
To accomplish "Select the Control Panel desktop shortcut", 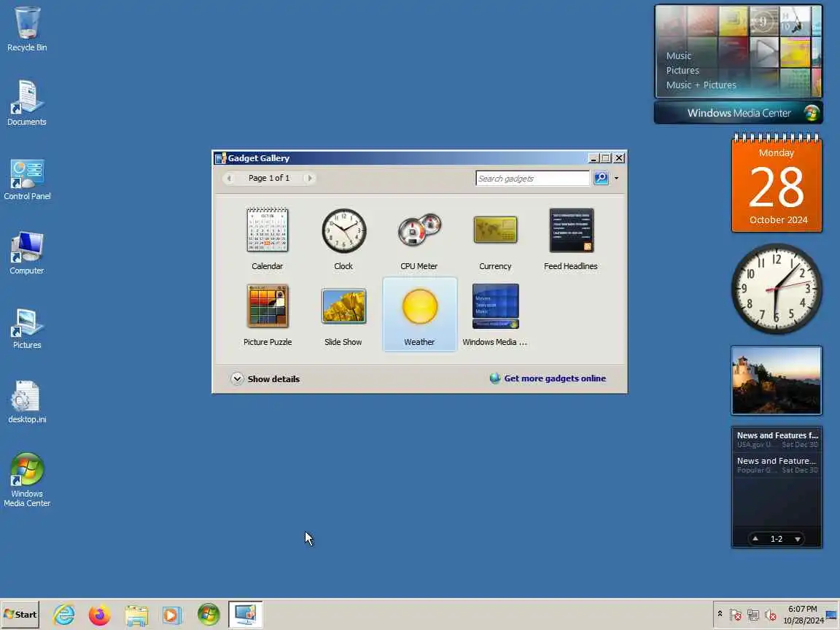I will pos(27,179).
